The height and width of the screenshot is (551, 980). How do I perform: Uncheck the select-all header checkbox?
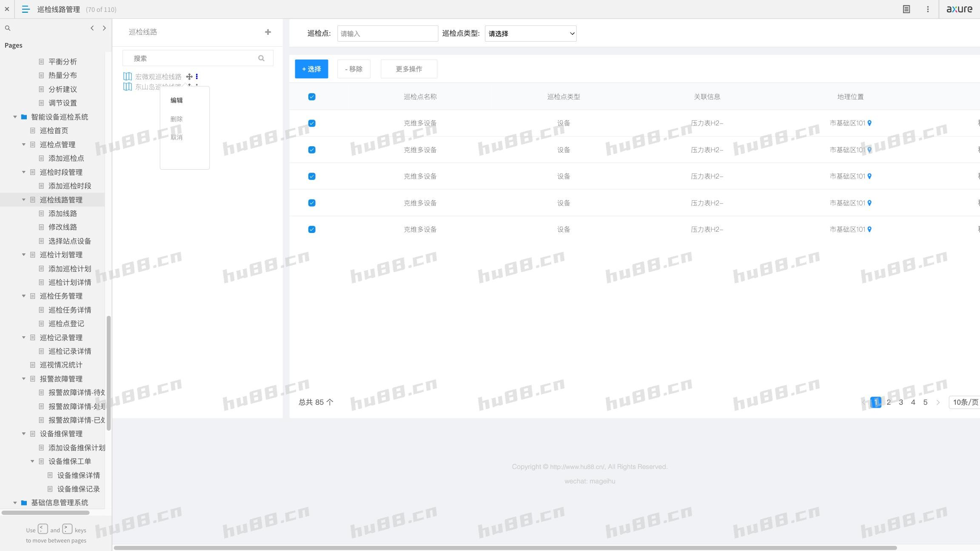(311, 97)
